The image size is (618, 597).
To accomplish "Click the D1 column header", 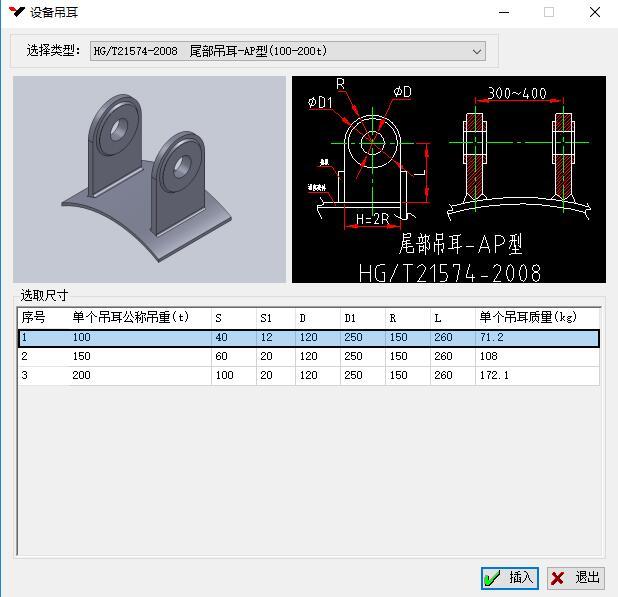I will (363, 318).
